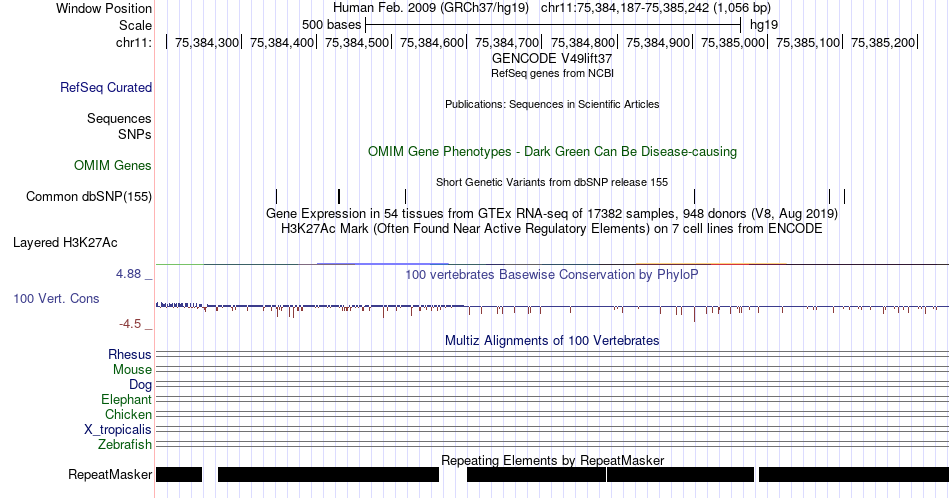The height and width of the screenshot is (498, 950).
Task: Click the Rhesus alignment row label
Action: pyautogui.click(x=130, y=354)
